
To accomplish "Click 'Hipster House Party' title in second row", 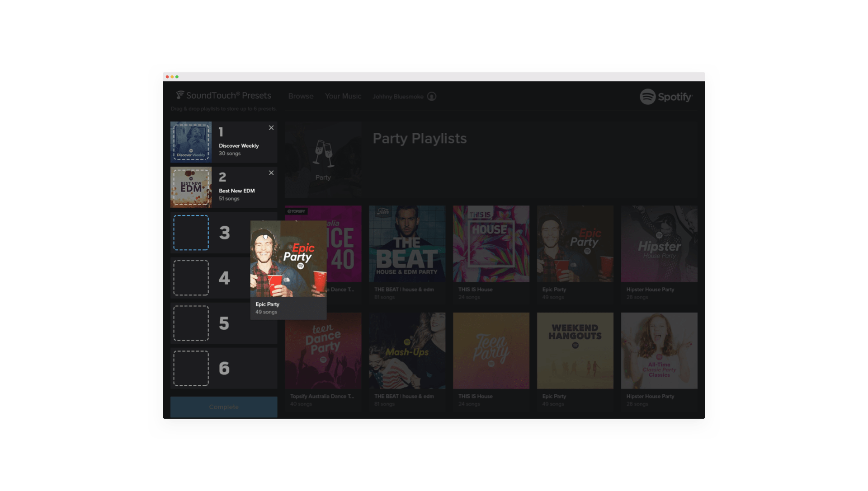I will click(x=650, y=396).
